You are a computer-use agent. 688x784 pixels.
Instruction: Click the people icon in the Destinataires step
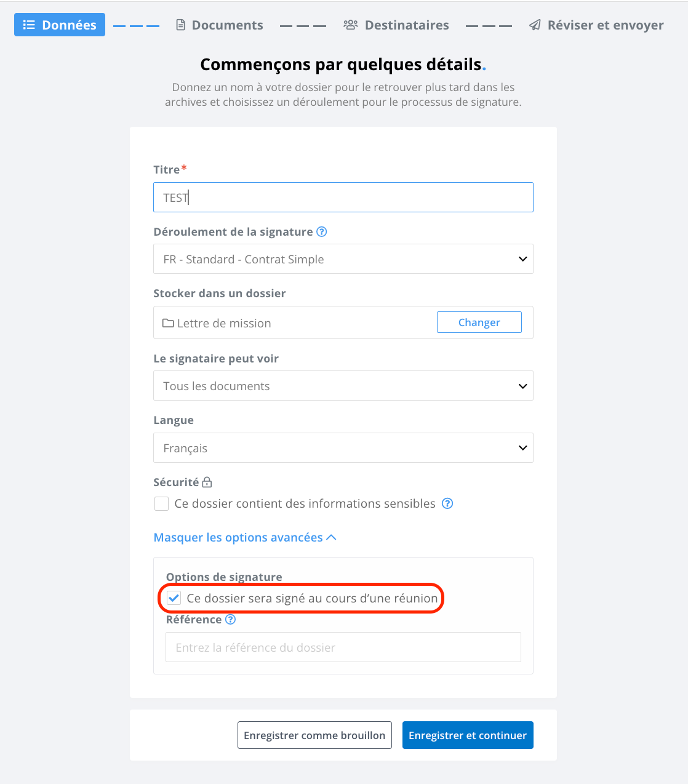pyautogui.click(x=351, y=25)
